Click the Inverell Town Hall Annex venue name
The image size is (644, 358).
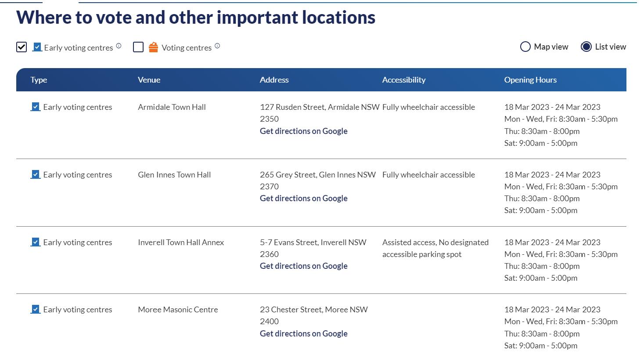(x=181, y=242)
